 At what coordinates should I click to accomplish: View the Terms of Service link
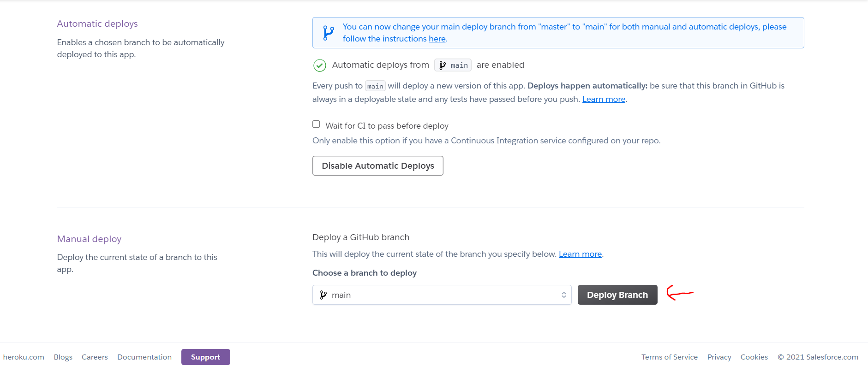pos(669,357)
